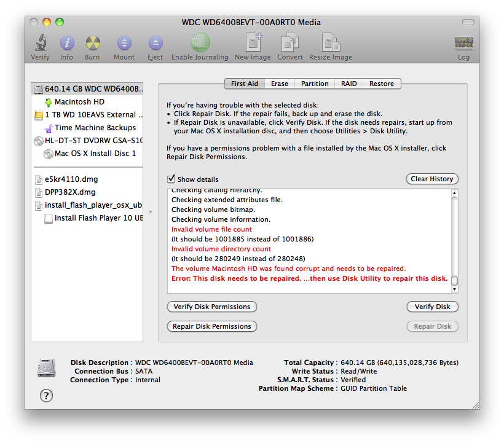Click the 'Invalid volume directory count' log line
This screenshot has width=504, height=443.
coord(221,249)
